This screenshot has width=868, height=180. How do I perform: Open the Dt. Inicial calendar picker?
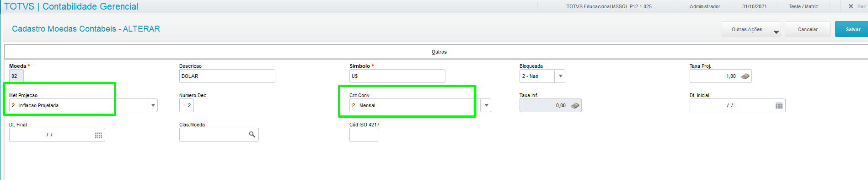(x=779, y=106)
